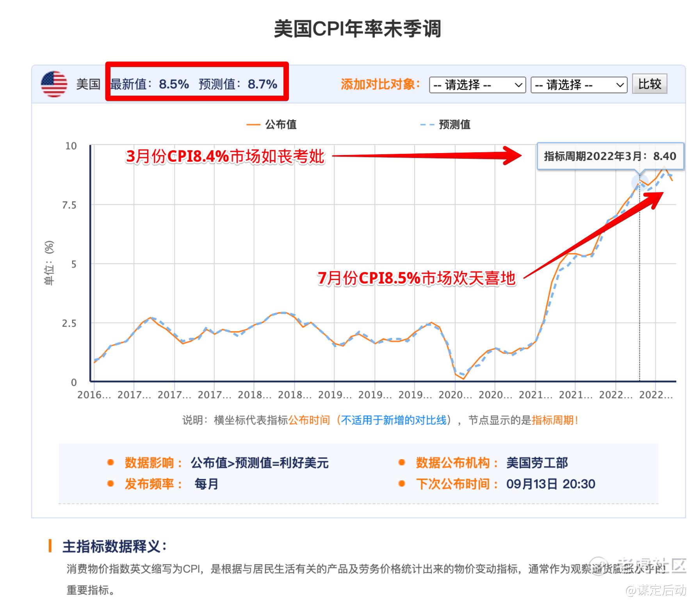This screenshot has height=606, width=700.
Task: Click the 下次公布时间 label
Action: point(457,484)
